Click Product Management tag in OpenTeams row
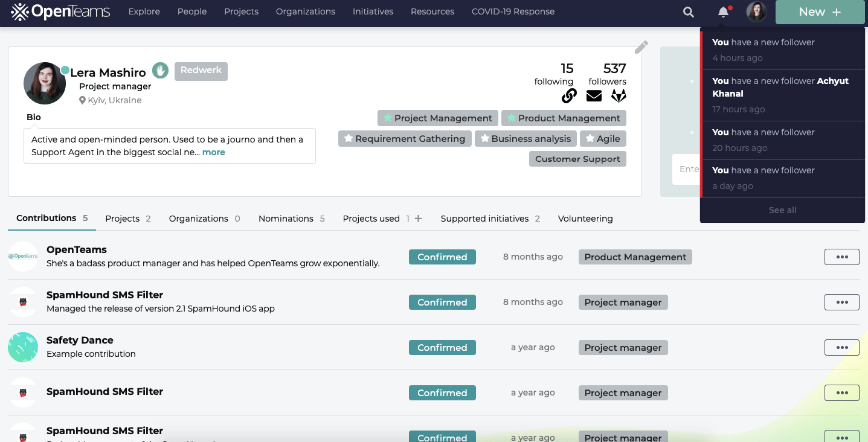Image resolution: width=868 pixels, height=442 pixels. 635,257
